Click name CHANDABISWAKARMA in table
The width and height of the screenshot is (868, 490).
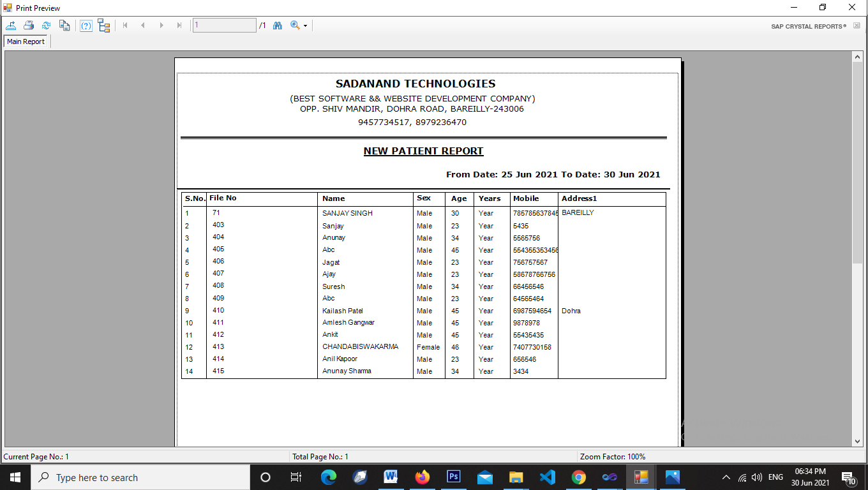pyautogui.click(x=360, y=347)
